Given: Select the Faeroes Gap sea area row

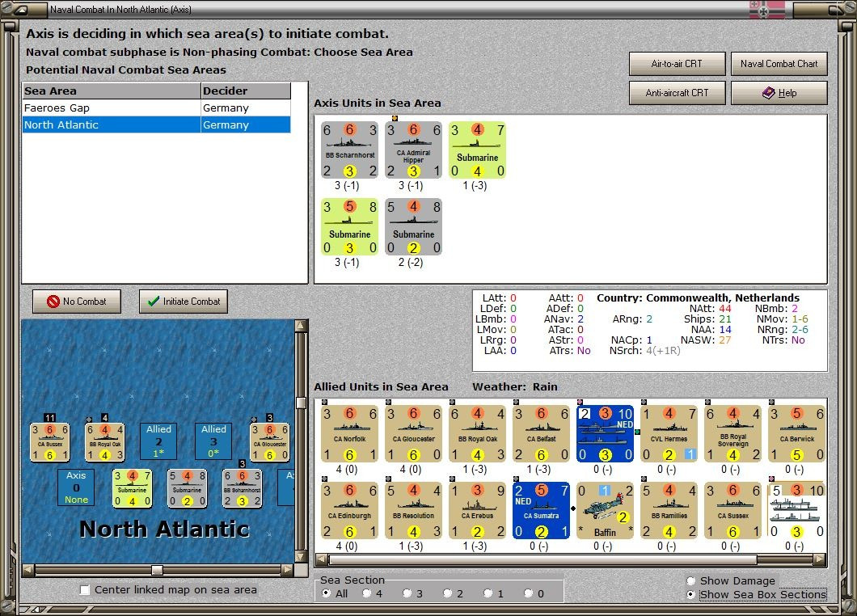Looking at the screenshot, I should tap(156, 108).
